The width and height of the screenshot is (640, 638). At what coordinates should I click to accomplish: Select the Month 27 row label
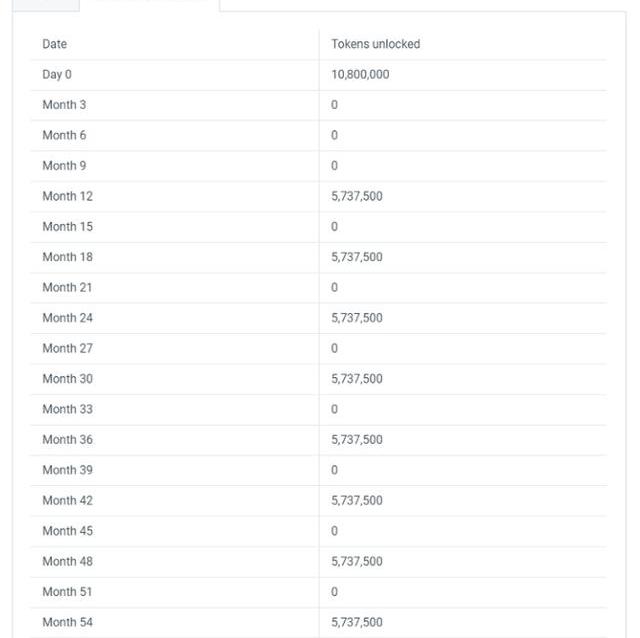tap(67, 349)
